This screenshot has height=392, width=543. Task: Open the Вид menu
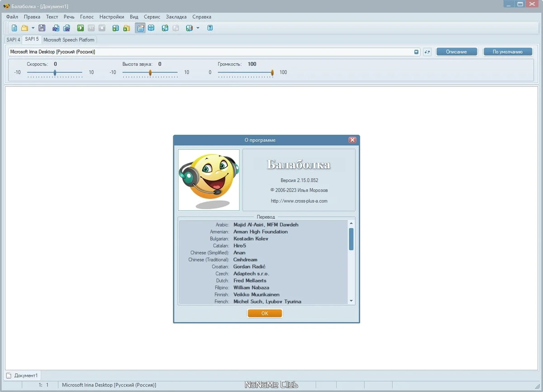[134, 17]
